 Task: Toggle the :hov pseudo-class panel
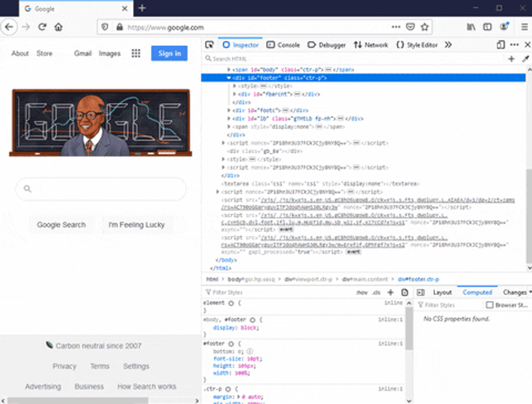(362, 292)
